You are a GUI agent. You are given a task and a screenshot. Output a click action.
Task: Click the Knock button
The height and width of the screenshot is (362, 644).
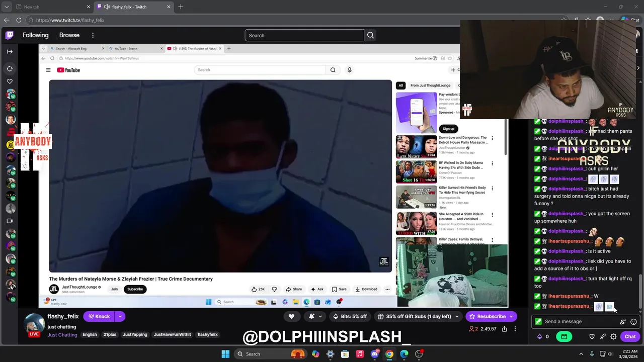pos(99,316)
